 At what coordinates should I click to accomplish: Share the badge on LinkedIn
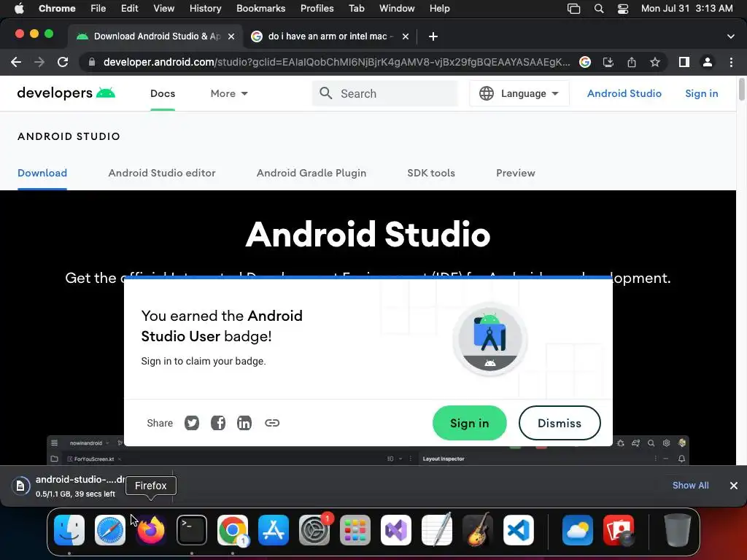pos(244,423)
